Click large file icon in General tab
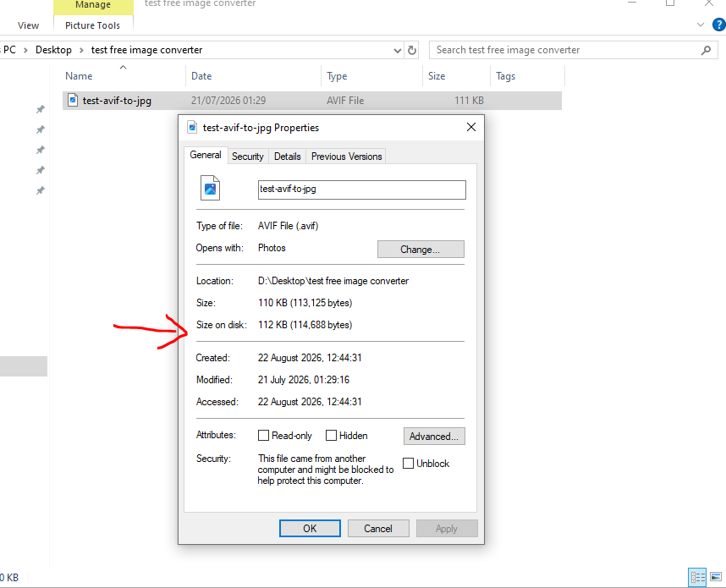 [x=210, y=188]
